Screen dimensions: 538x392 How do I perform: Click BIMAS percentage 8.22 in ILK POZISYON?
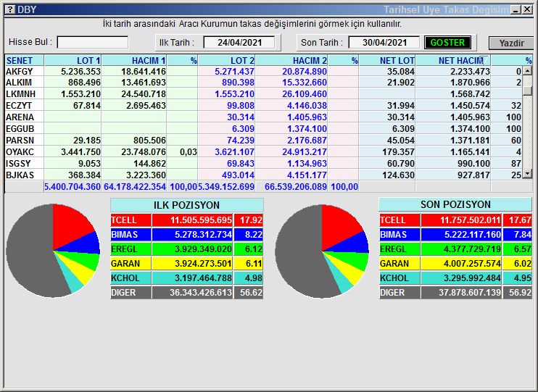tap(254, 235)
